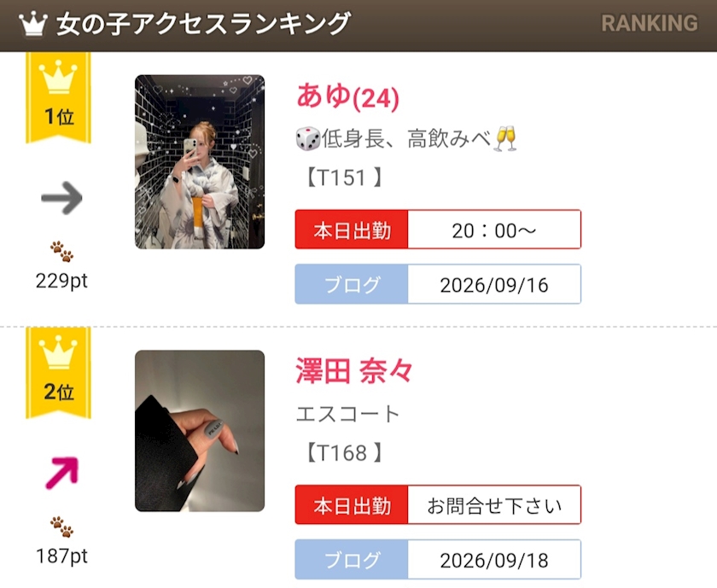Viewport: 717px width, 588px height.
Task: Click 本日出勤 button showing お問合せ下さい
Action: click(x=438, y=504)
